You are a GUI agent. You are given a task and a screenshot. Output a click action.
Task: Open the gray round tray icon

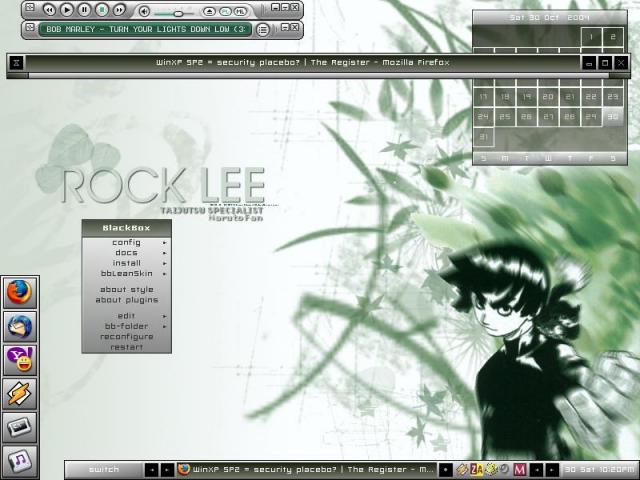pos(504,470)
